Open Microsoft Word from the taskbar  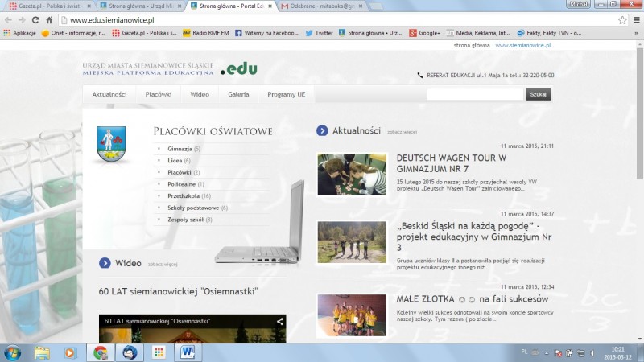188,352
